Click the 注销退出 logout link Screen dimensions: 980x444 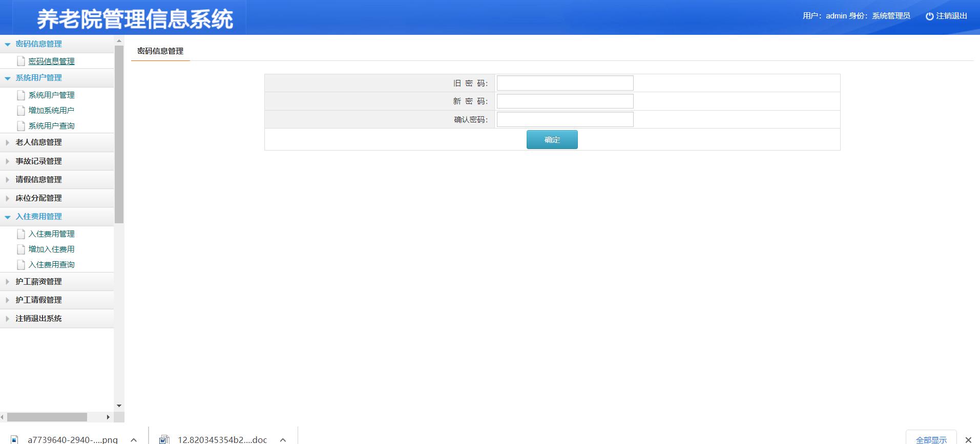click(x=951, y=16)
